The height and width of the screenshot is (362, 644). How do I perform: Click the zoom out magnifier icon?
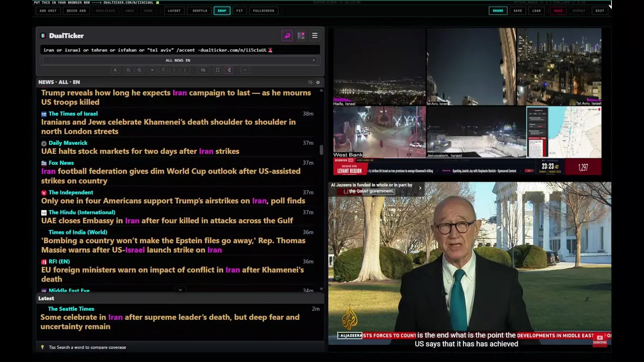(x=128, y=70)
